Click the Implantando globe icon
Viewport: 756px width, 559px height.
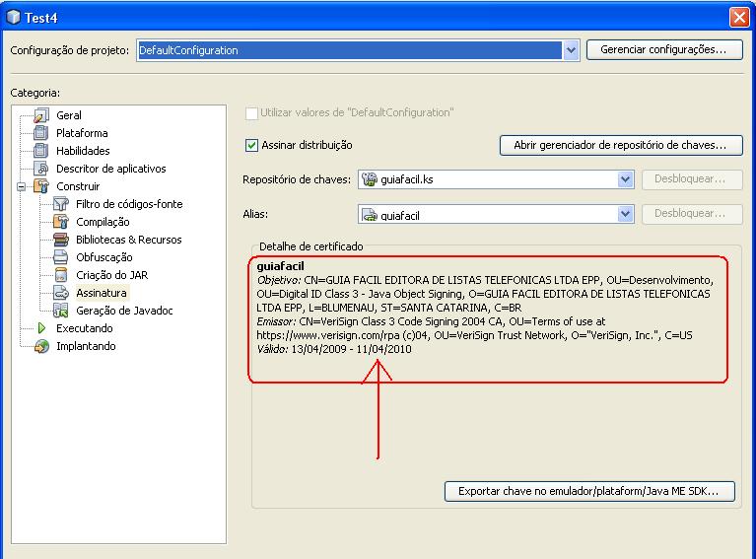[x=42, y=346]
